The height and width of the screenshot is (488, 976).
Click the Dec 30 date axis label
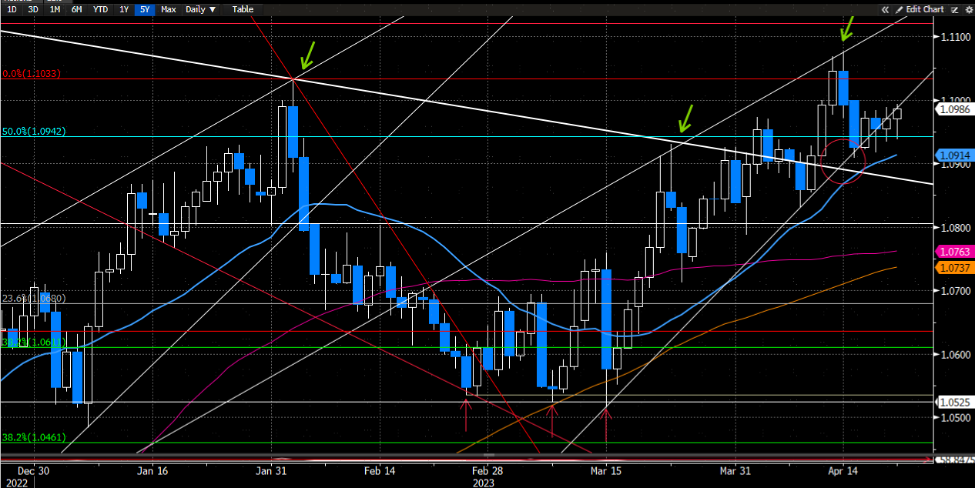[x=34, y=470]
